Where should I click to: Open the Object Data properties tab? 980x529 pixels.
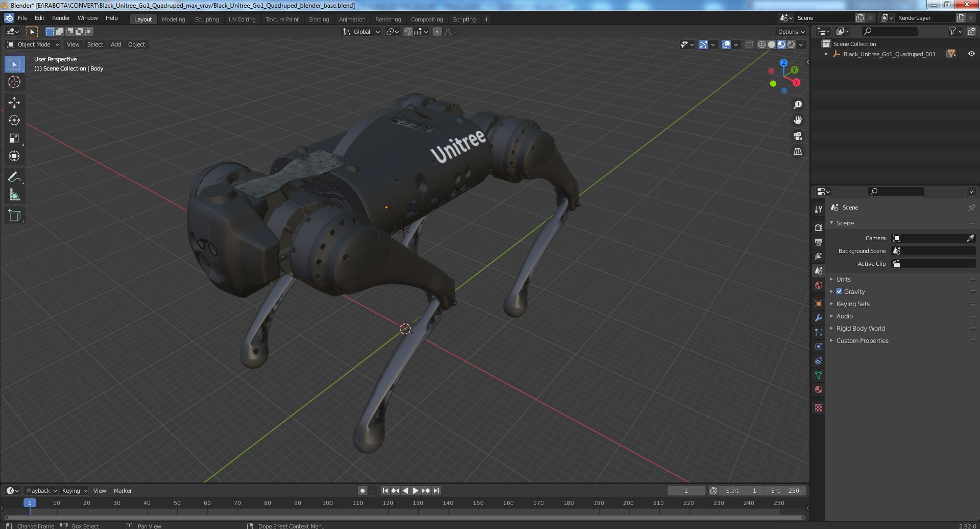click(819, 375)
